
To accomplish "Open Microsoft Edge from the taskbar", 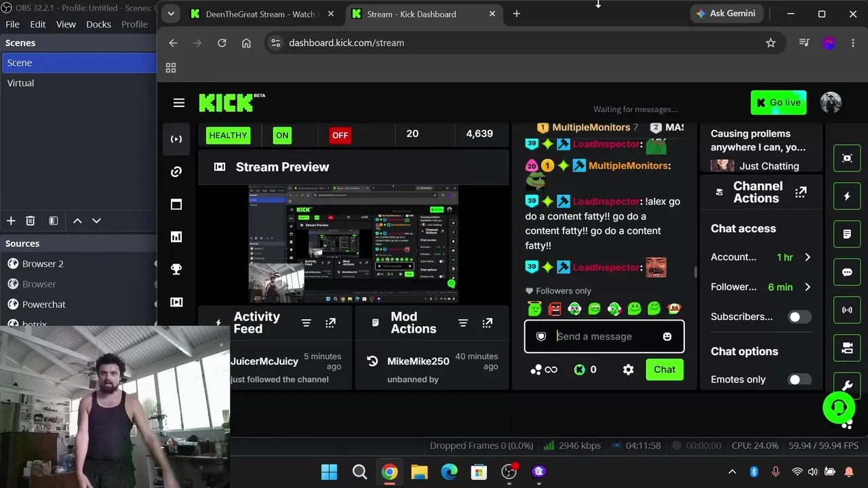I will pyautogui.click(x=449, y=472).
